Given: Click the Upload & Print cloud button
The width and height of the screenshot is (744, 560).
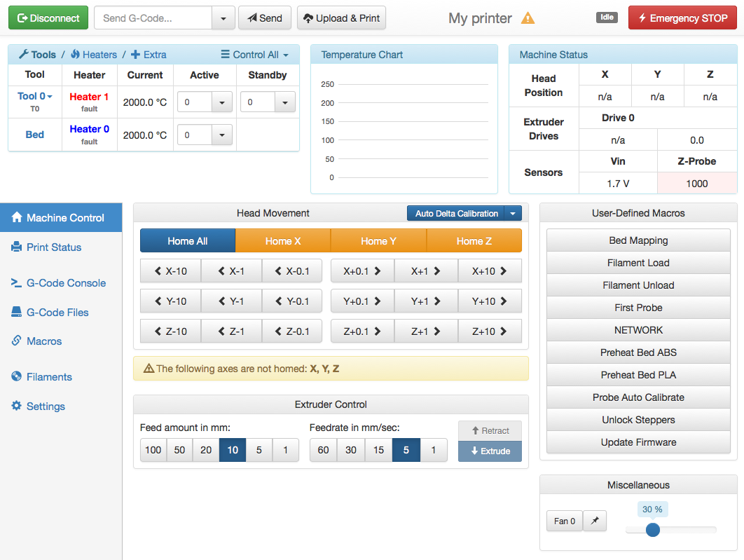Looking at the screenshot, I should (341, 18).
